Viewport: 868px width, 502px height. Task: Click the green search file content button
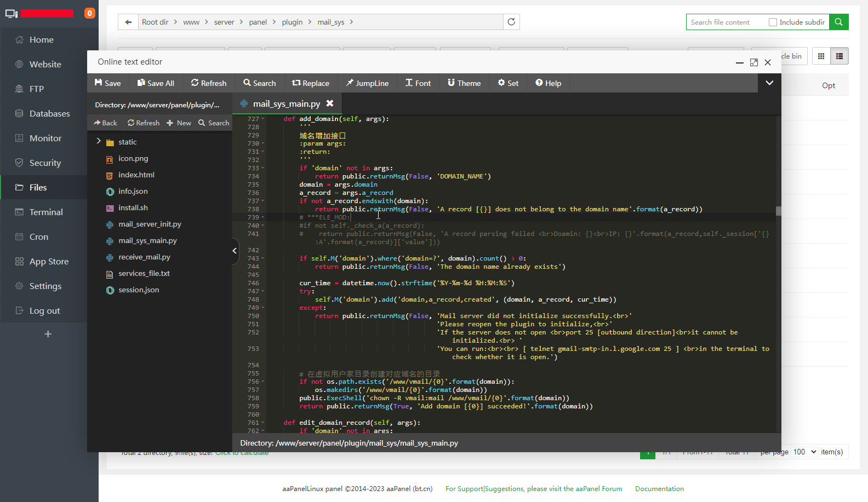tap(838, 22)
